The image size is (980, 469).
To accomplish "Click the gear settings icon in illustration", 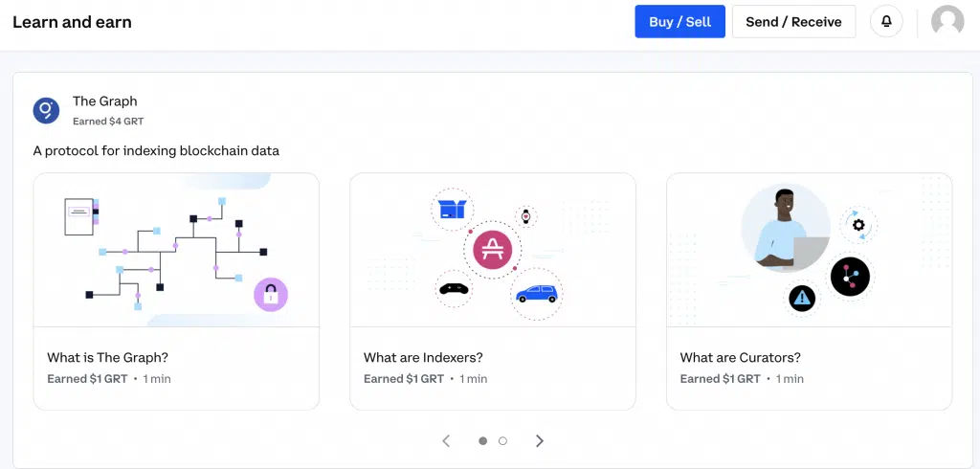I will tap(858, 226).
